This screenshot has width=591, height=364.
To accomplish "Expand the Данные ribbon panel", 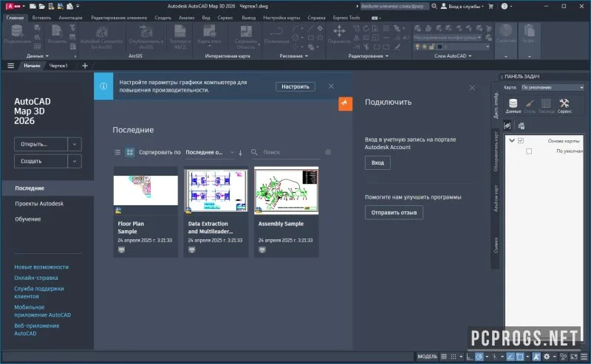I will point(38,56).
